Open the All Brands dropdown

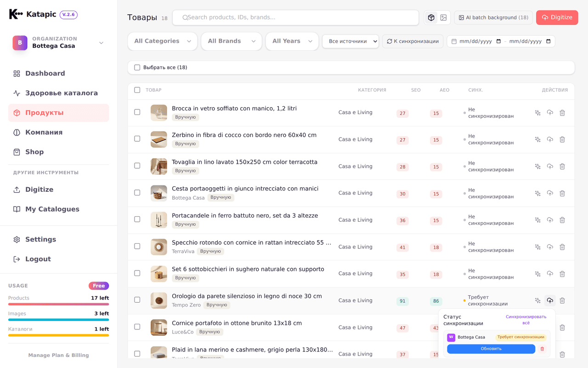pos(232,41)
